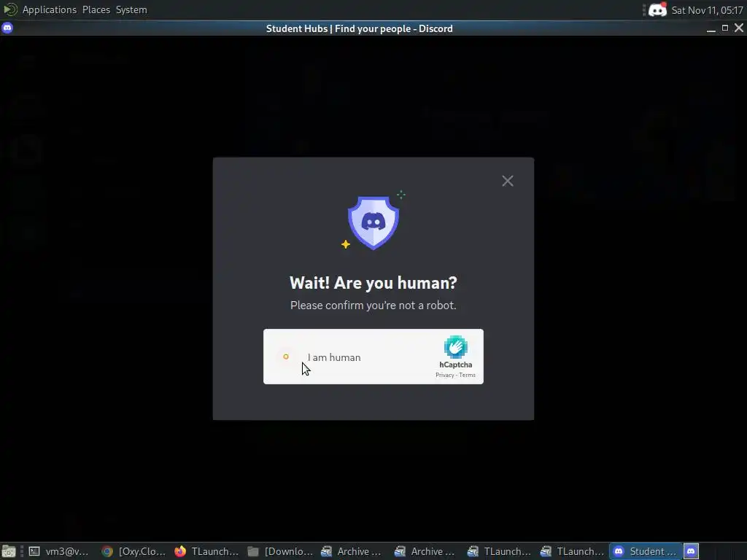Click the Discord window menu icon in title bar

click(x=7, y=28)
